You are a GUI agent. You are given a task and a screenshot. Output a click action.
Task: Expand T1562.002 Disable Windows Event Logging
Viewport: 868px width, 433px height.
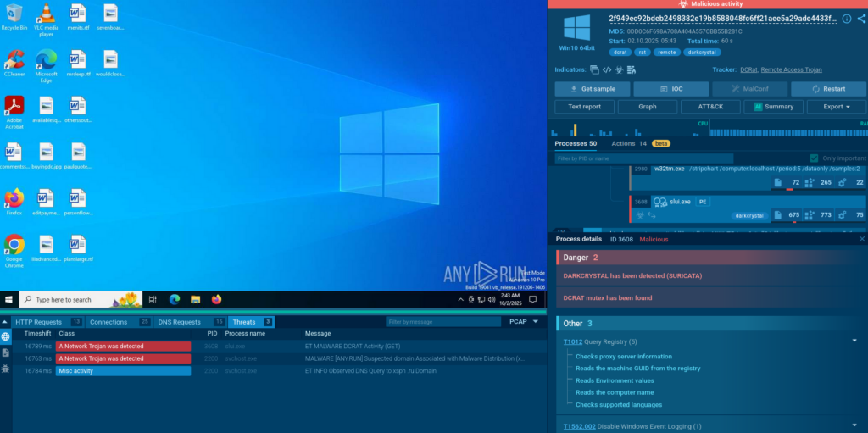(855, 425)
